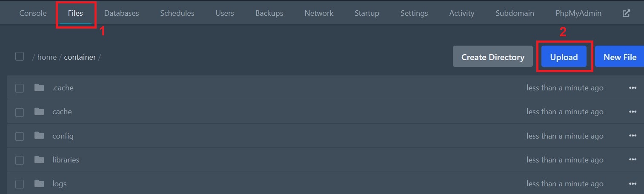Screen dimensions: 644x194
Task: Open the external link icon in top bar
Action: coord(626,13)
